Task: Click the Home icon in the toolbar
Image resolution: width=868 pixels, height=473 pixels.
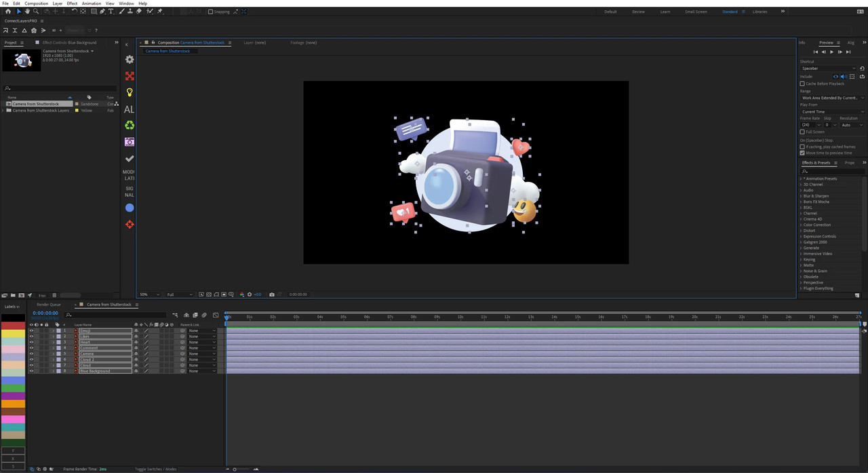Action: (8, 12)
